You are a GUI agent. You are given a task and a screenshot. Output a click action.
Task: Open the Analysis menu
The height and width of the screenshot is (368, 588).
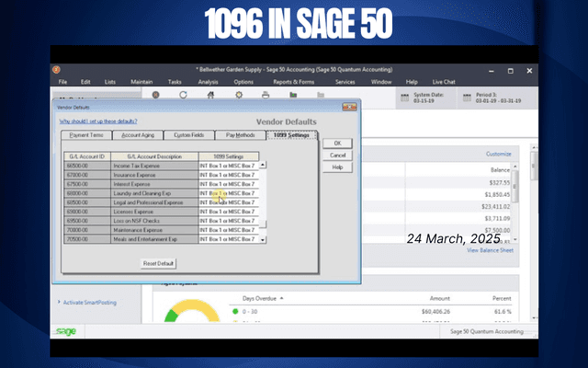coord(208,82)
